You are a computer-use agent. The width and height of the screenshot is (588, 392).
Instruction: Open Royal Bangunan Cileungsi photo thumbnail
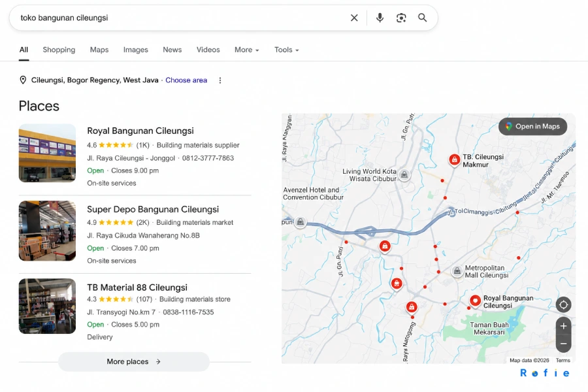point(47,153)
